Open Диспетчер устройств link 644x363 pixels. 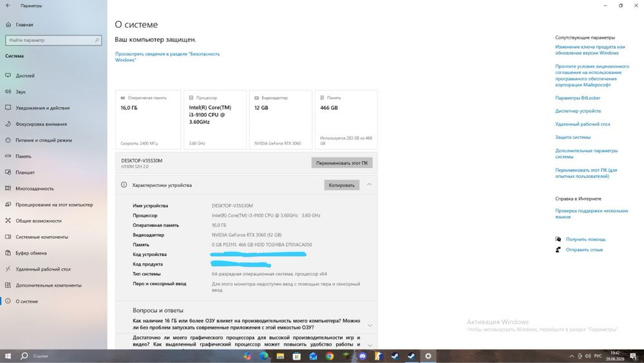click(578, 111)
